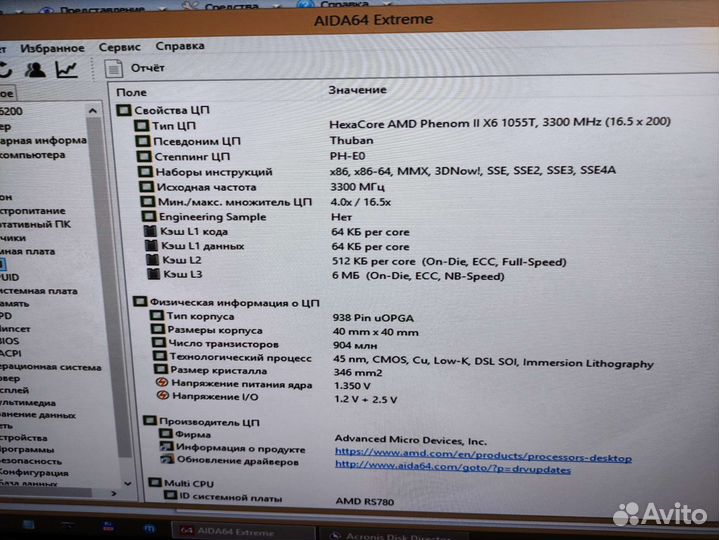The height and width of the screenshot is (540, 719).
Task: Click the PH-E0 stepping value
Action: point(348,156)
